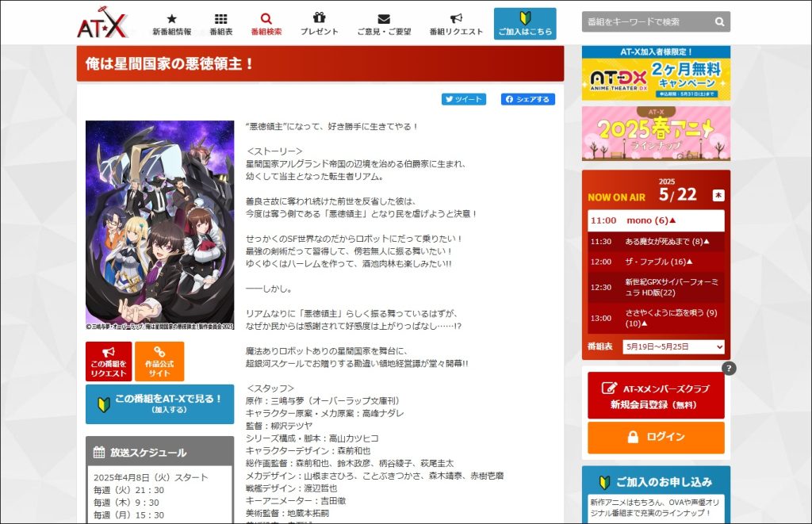Screen dimensions: 812x524
Task: Open the 2025春アニメ lineup banner
Action: coord(655,133)
